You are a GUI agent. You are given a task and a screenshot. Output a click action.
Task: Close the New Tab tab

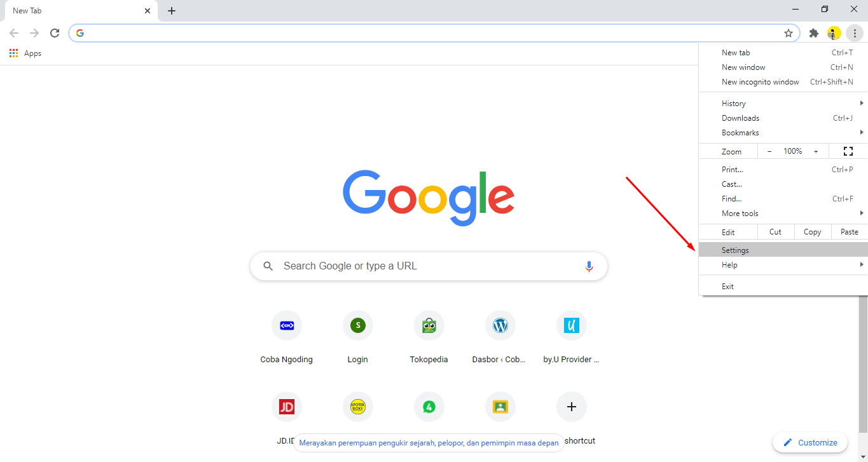pos(148,11)
